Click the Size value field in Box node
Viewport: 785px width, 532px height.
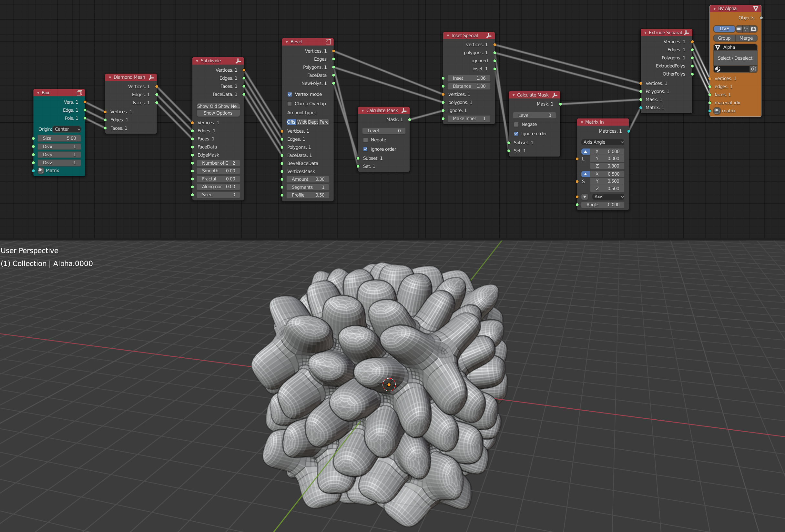(59, 138)
